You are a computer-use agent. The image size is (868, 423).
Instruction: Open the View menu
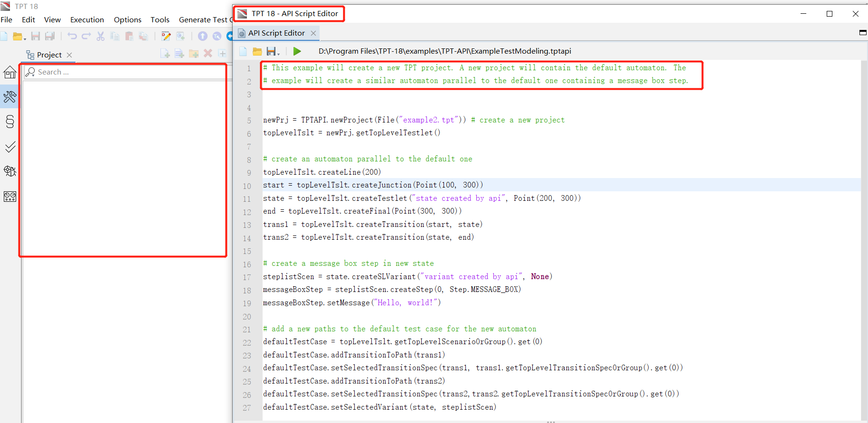tap(52, 19)
